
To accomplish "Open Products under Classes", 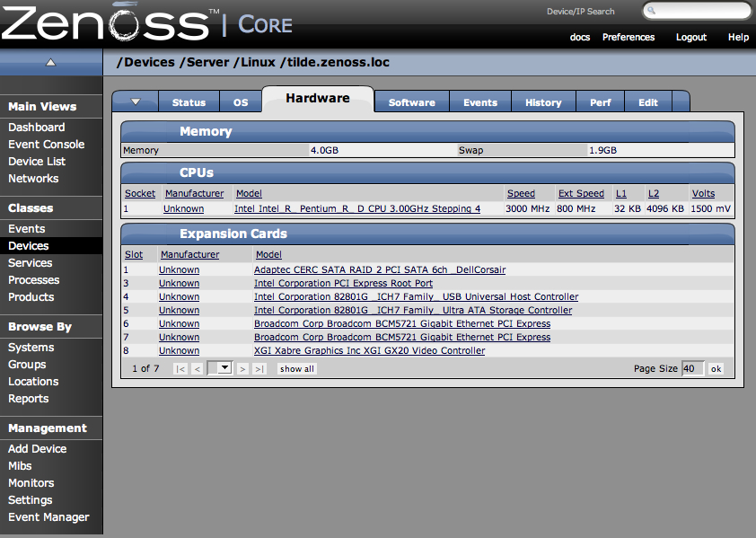I will pyautogui.click(x=31, y=296).
